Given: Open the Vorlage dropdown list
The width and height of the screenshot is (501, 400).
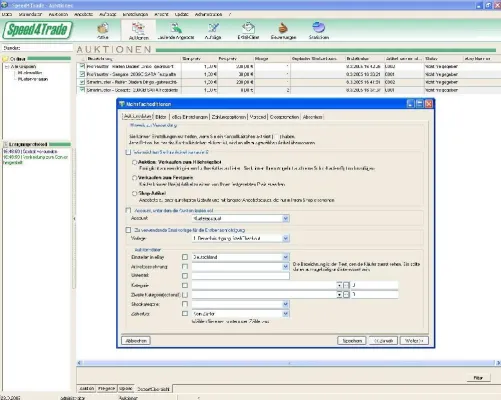Looking at the screenshot, I should pyautogui.click(x=286, y=238).
